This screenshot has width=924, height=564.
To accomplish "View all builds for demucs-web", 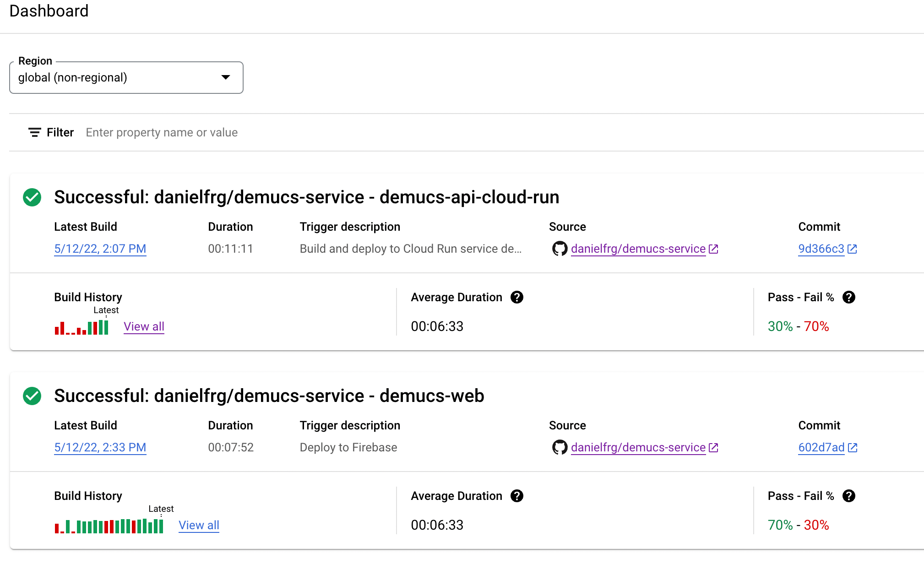I will click(x=199, y=525).
